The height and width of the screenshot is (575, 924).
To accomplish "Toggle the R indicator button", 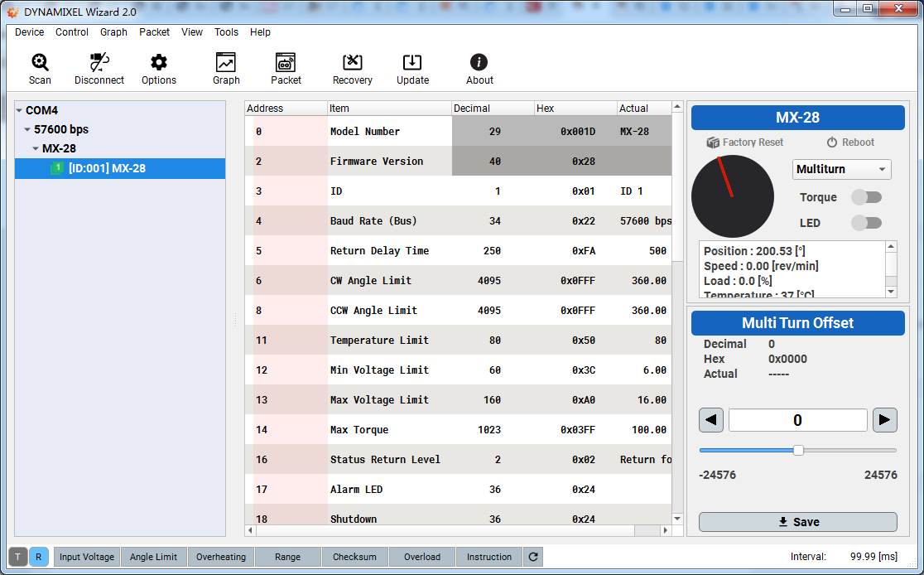I will tap(39, 557).
